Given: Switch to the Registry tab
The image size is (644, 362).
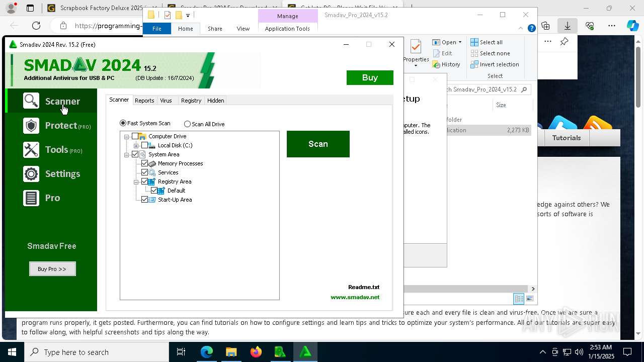Looking at the screenshot, I should (x=191, y=101).
